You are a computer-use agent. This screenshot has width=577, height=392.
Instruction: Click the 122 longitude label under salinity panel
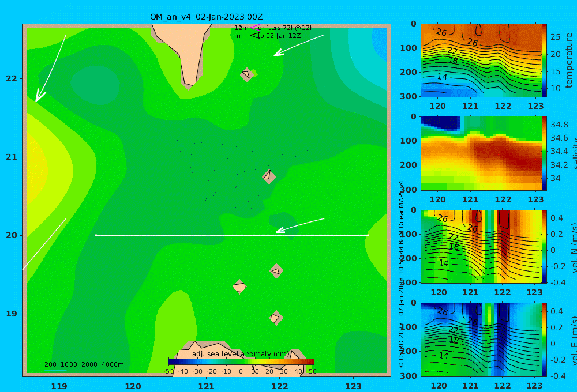point(503,199)
